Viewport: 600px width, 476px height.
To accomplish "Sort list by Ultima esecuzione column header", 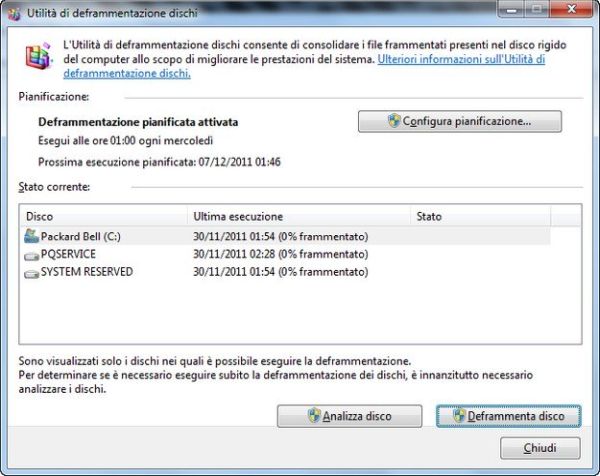I will click(298, 216).
